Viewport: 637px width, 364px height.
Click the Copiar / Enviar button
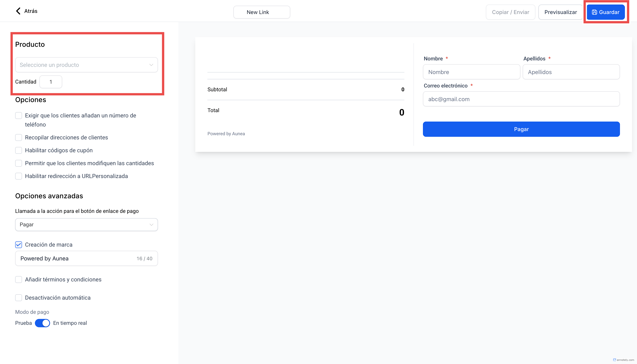(510, 12)
